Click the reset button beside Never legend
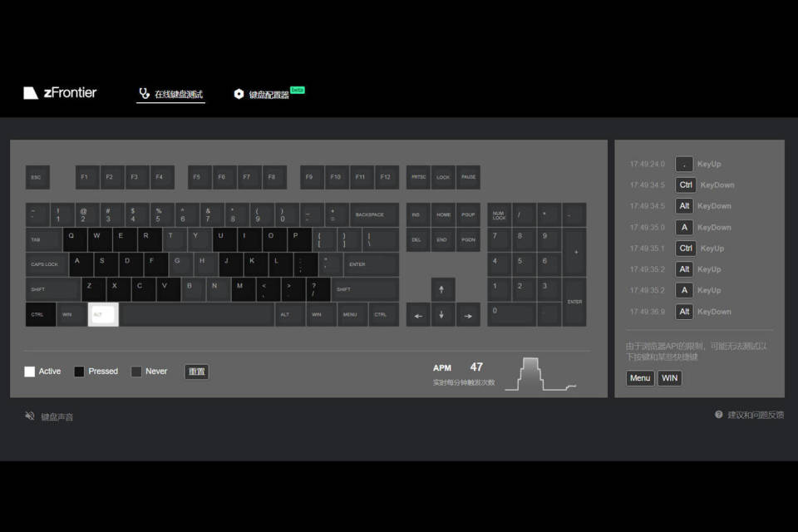The image size is (798, 532). click(196, 372)
